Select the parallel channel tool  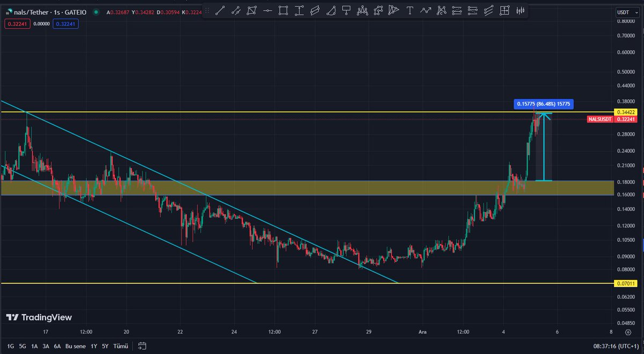coord(315,10)
